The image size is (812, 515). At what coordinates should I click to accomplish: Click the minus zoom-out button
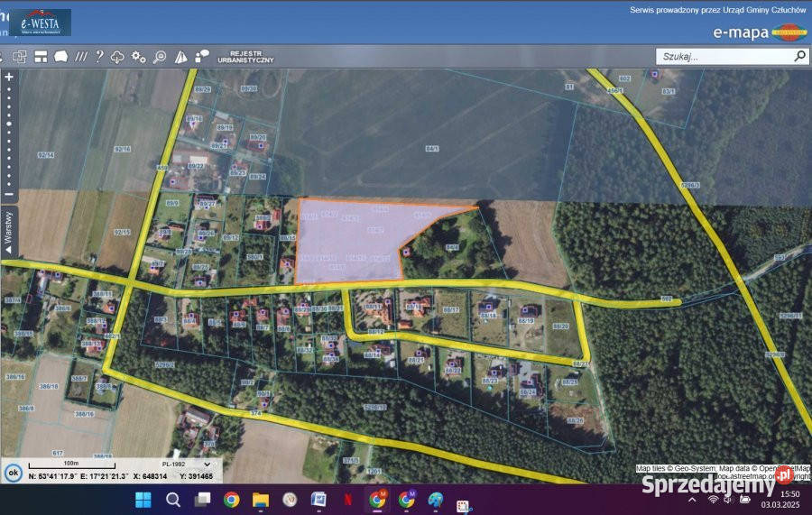pyautogui.click(x=9, y=194)
